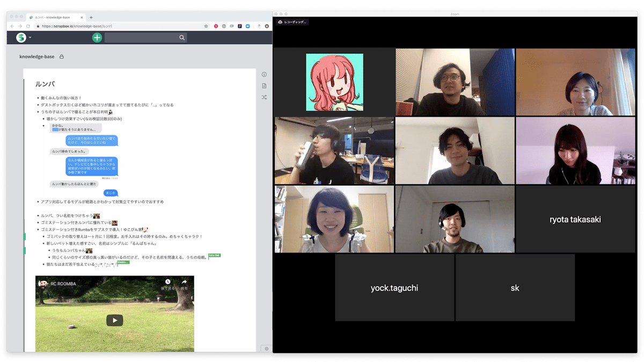Close the ルンバ browser tab
The width and height of the screenshot is (644, 362).
click(x=82, y=17)
